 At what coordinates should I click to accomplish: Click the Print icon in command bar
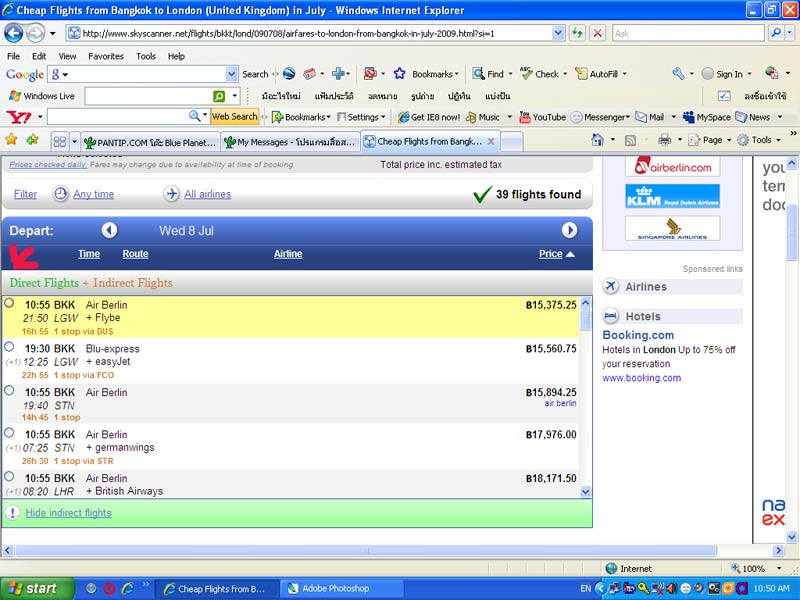pyautogui.click(x=664, y=140)
